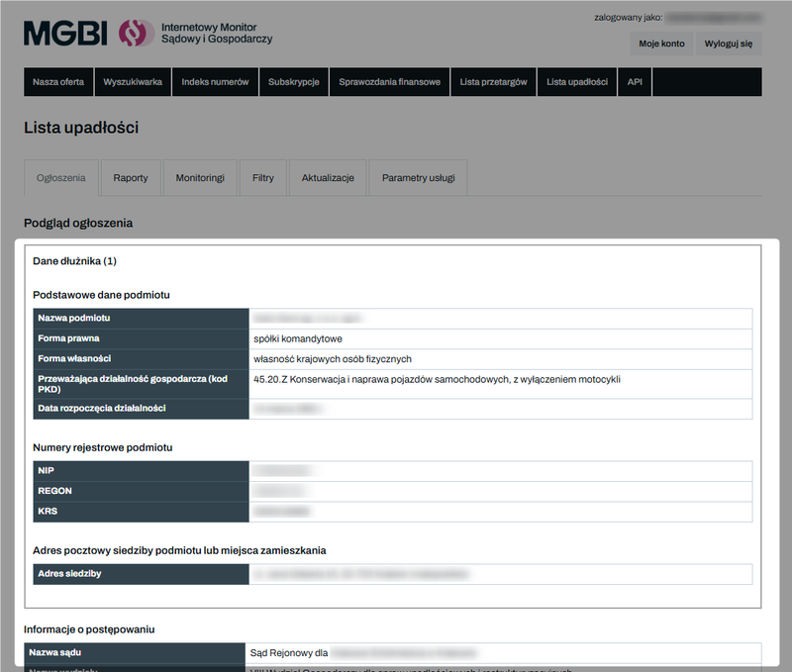Select the Filtry tab
The width and height of the screenshot is (792, 672).
(x=263, y=178)
